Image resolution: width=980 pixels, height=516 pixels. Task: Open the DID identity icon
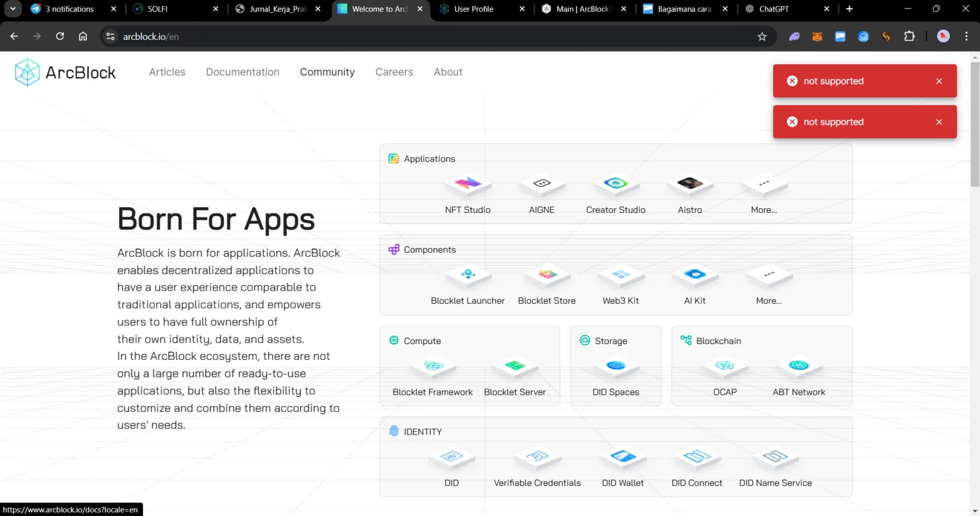(451, 457)
